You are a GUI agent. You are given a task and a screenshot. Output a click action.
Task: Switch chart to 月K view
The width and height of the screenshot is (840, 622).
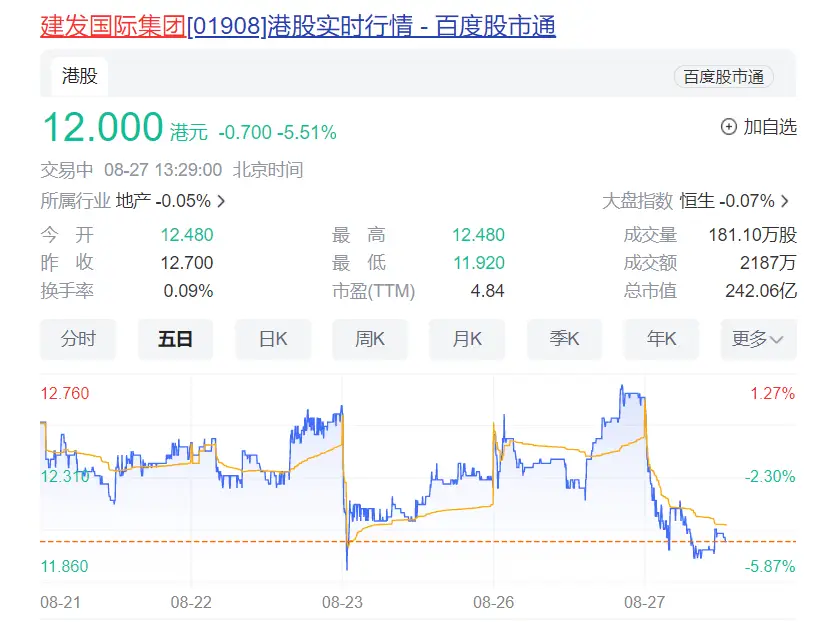tap(467, 339)
